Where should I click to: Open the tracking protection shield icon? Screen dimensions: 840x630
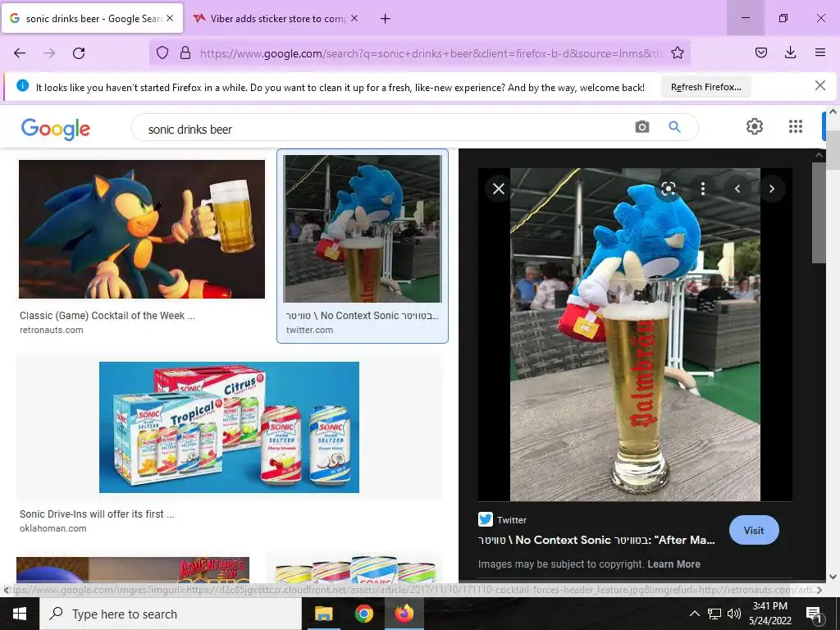point(162,53)
